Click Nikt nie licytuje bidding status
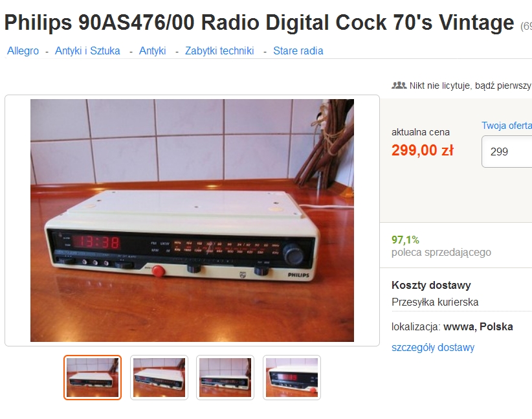Viewport: 532px width, 419px height. pyautogui.click(x=470, y=85)
